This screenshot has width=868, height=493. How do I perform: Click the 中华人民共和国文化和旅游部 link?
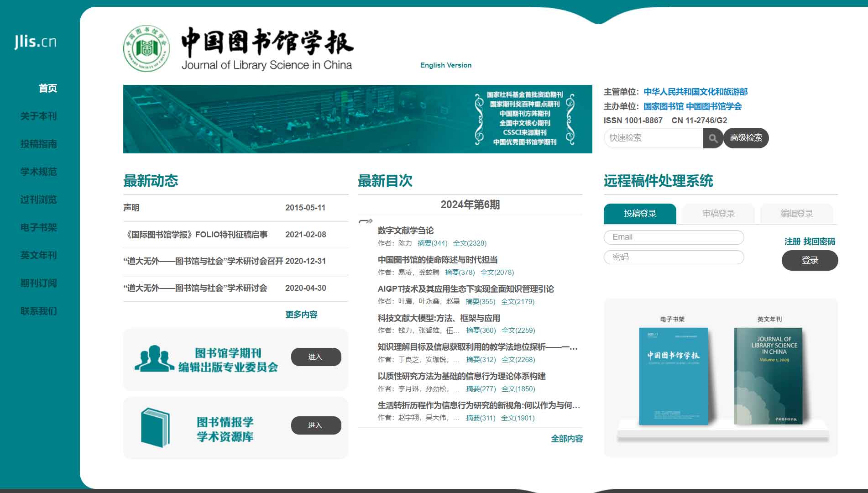(x=695, y=92)
